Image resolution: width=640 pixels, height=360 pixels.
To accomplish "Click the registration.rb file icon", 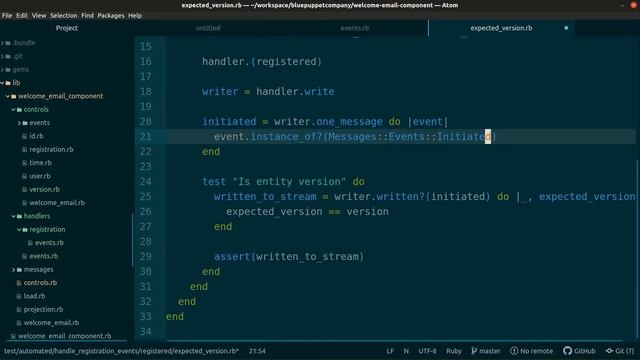I will [x=24, y=150].
